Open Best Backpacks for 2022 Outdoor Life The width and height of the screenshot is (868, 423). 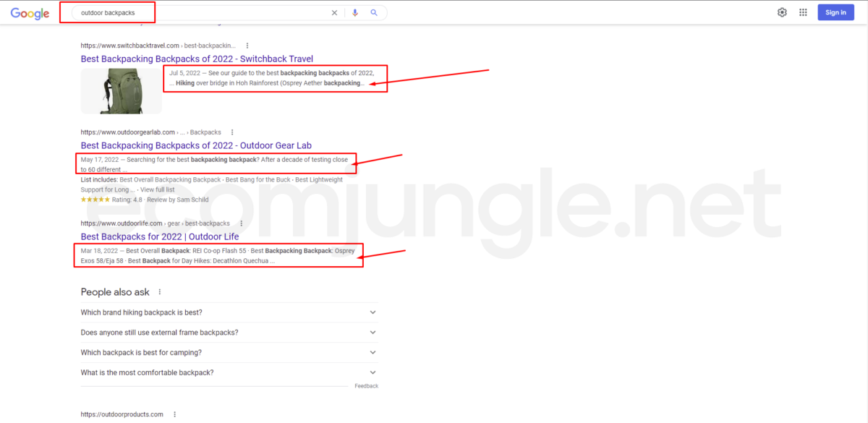159,236
